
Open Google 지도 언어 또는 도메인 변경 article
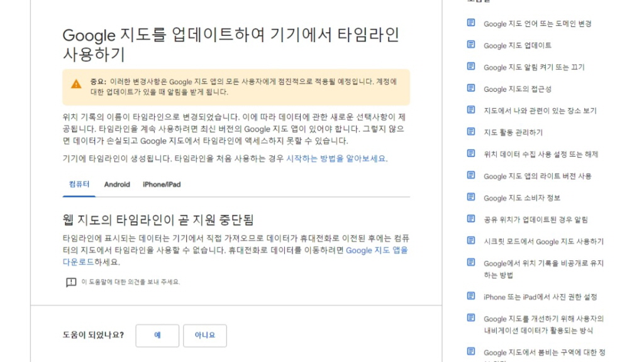coord(537,24)
